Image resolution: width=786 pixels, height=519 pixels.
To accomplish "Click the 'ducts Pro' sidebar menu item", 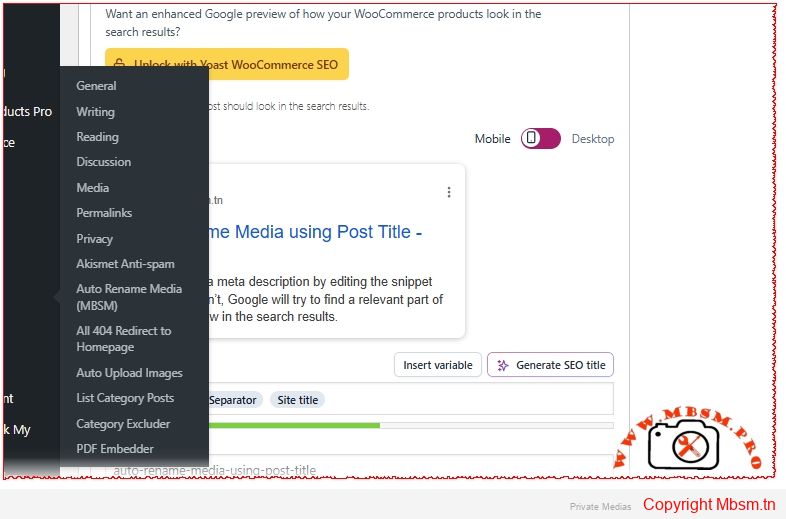I will tap(28, 111).
